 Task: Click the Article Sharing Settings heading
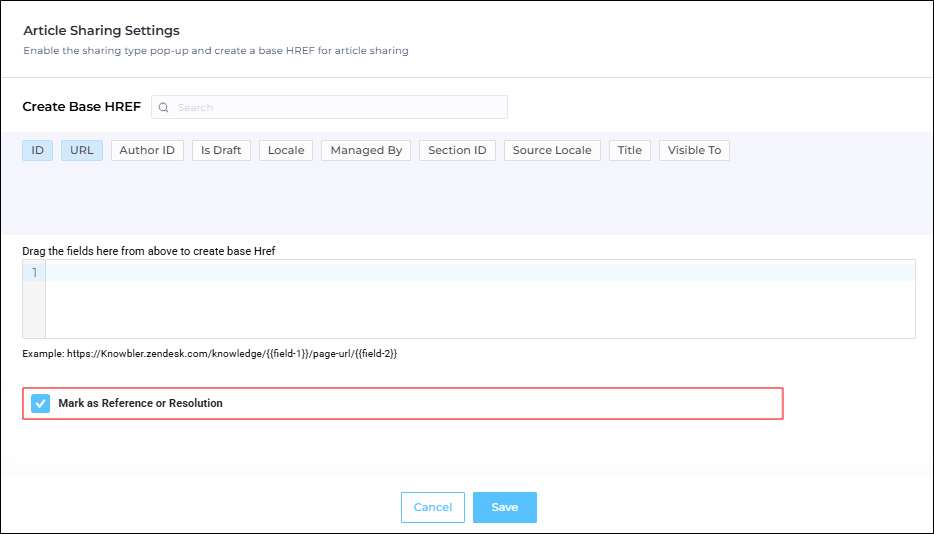(x=101, y=30)
